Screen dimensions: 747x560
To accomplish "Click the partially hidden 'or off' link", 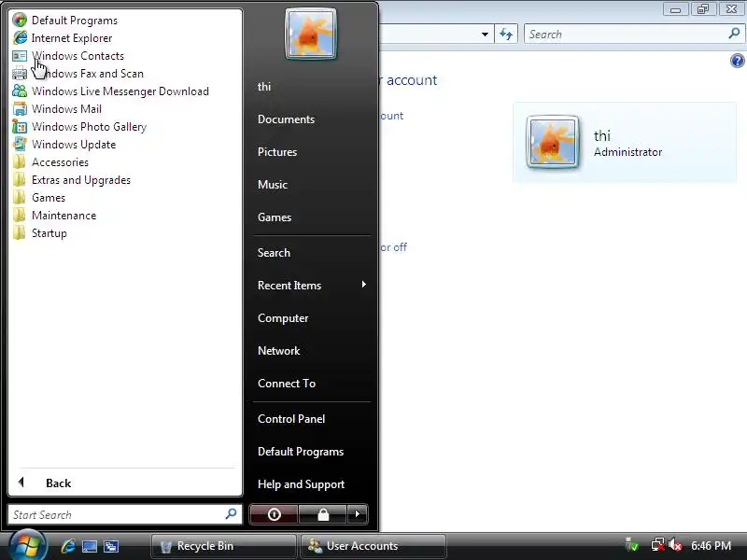I will pyautogui.click(x=393, y=247).
